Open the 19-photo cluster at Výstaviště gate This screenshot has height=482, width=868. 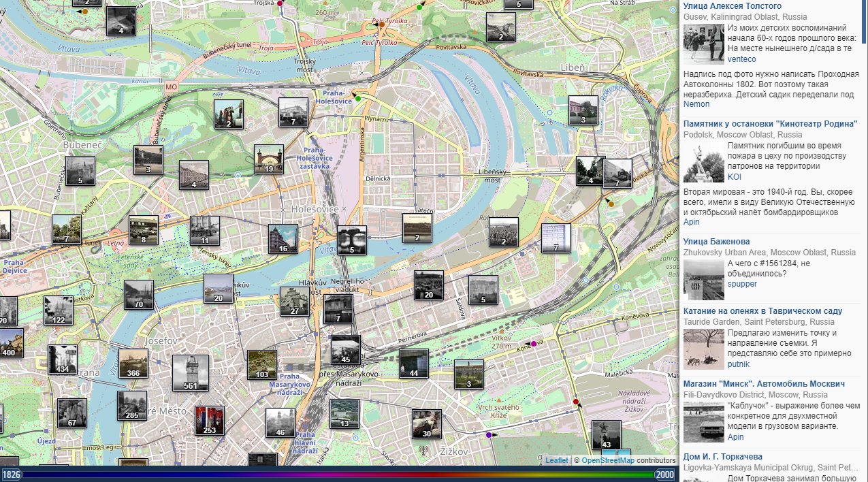(x=269, y=159)
